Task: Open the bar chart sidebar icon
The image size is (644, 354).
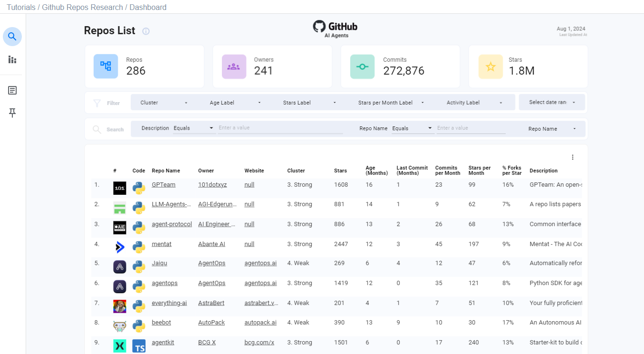Action: 12,60
